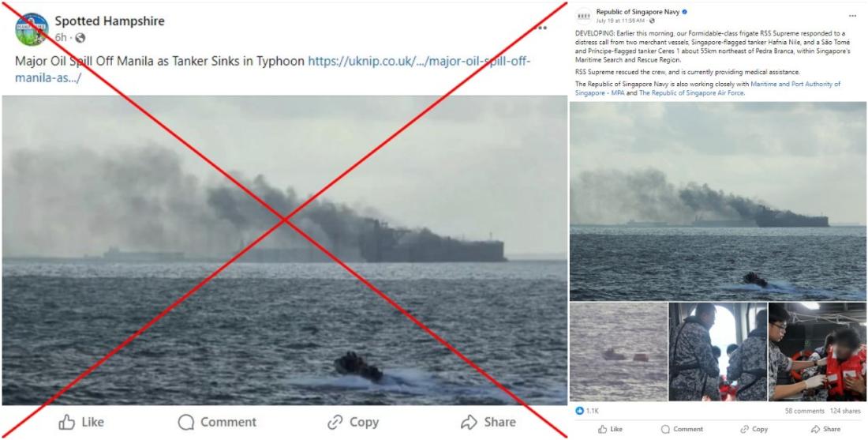868x440 pixels.
Task: Open the crew in red lifejackets photo
Action: pyautogui.click(x=817, y=352)
